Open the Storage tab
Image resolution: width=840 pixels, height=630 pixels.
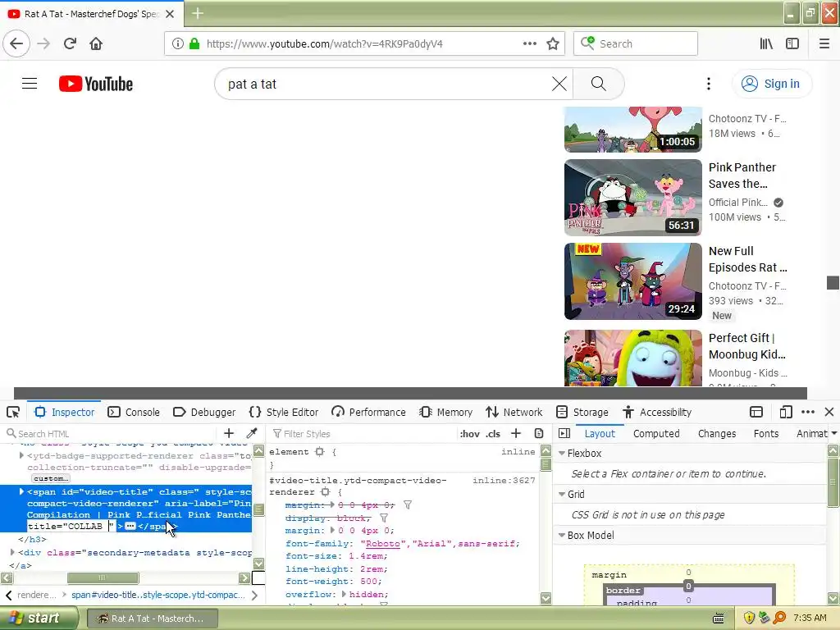click(582, 412)
